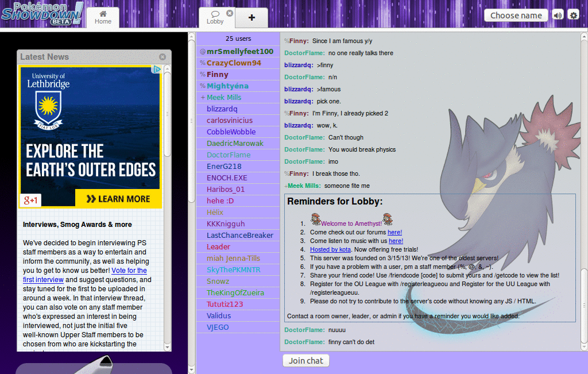This screenshot has width=588, height=374.
Task: Click DoctorFlame's name in 'Can't though' message
Action: click(x=304, y=137)
